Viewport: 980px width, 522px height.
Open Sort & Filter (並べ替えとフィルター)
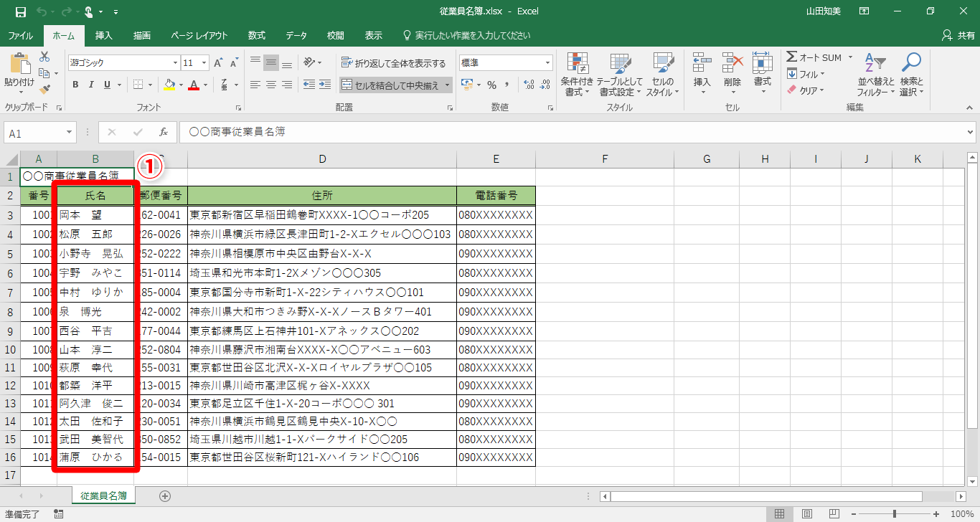[875, 74]
